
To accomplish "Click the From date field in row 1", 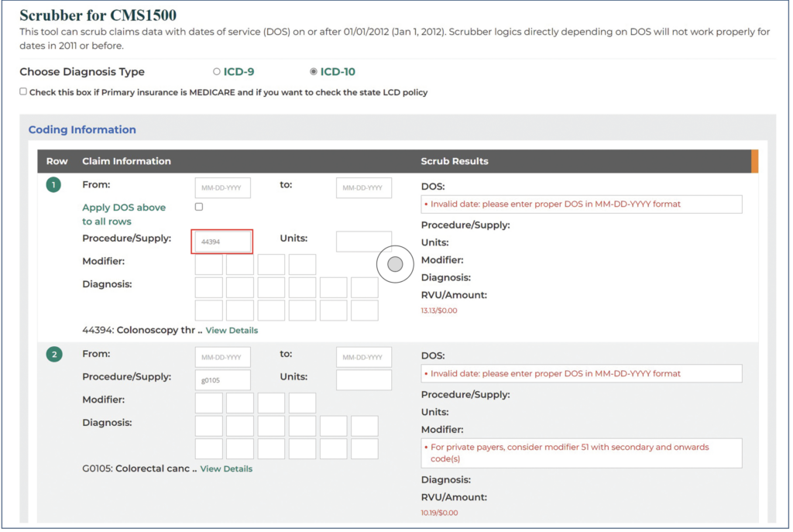I will click(222, 187).
